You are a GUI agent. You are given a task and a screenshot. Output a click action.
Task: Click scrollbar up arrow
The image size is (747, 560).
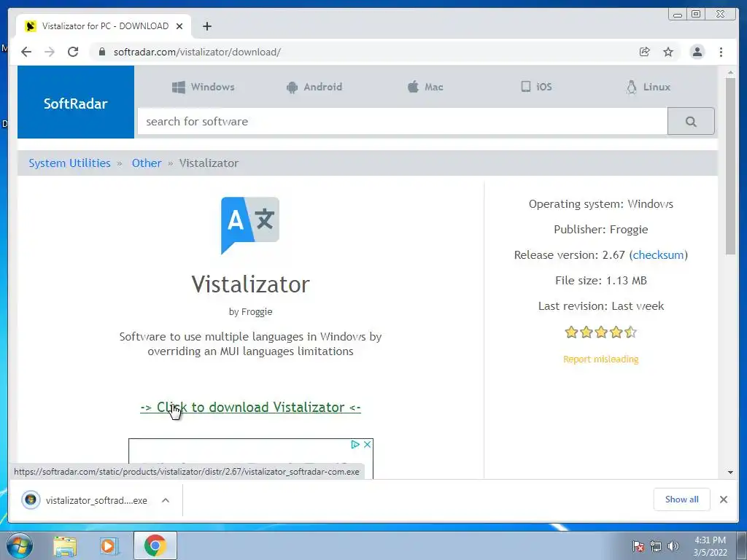[730, 73]
